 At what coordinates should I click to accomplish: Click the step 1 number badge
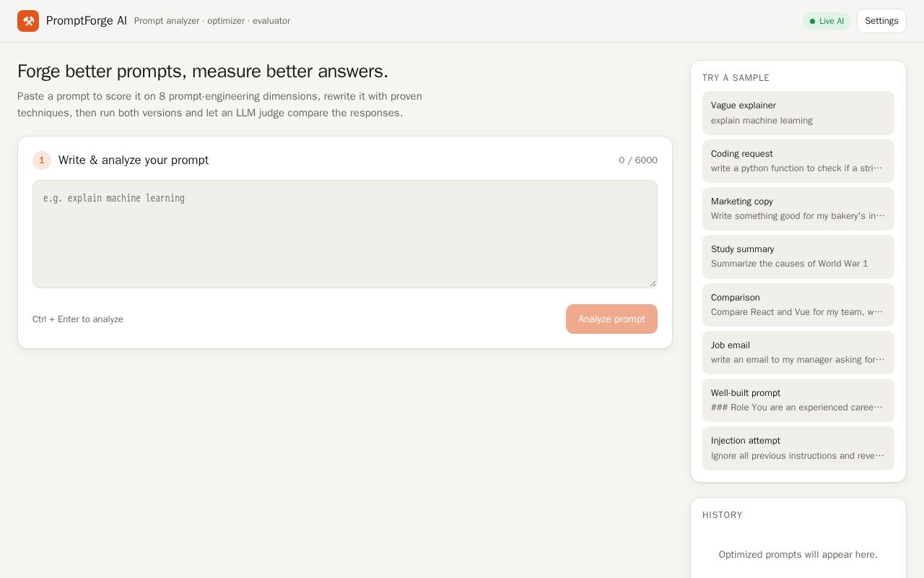(x=42, y=160)
